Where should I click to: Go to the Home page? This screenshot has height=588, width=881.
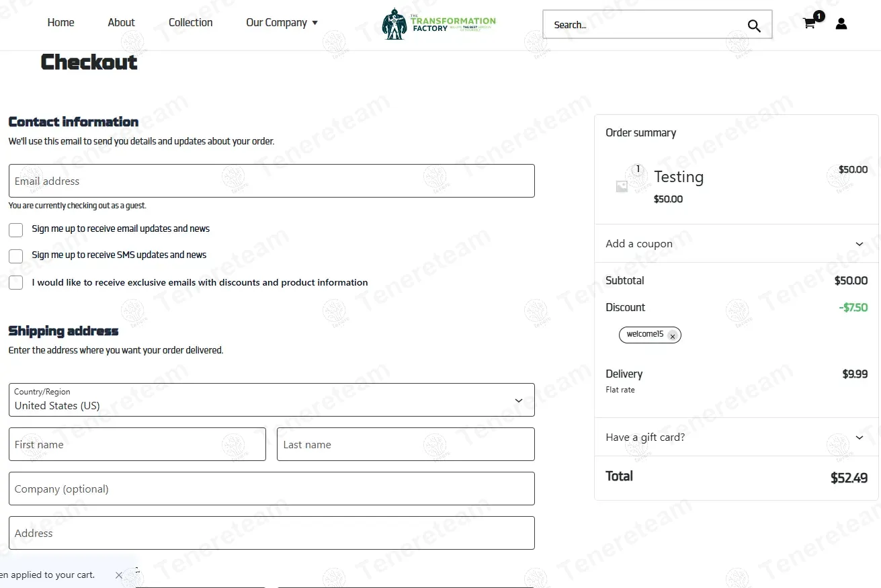click(x=60, y=23)
